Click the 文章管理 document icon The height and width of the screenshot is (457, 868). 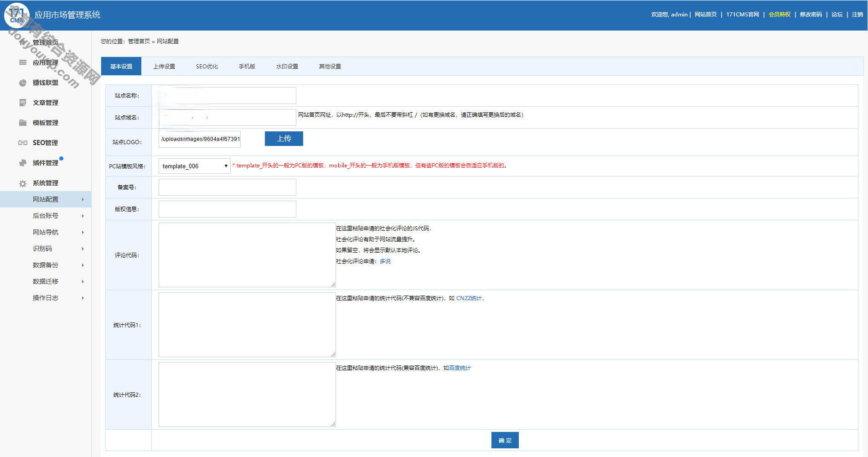pyautogui.click(x=22, y=103)
